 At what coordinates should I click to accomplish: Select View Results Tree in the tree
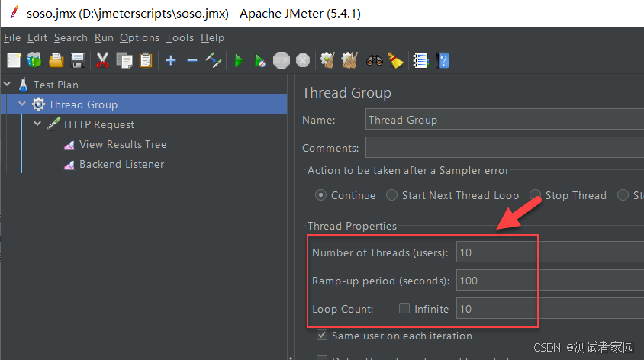point(123,144)
